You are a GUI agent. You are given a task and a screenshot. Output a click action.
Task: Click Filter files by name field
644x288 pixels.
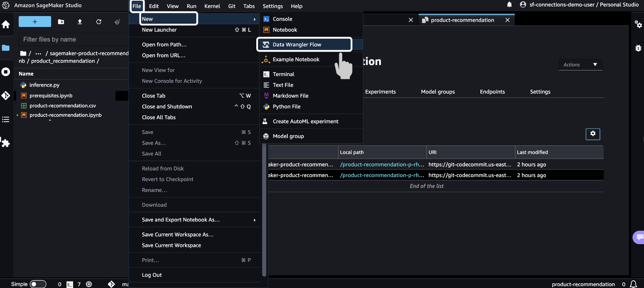pos(74,40)
